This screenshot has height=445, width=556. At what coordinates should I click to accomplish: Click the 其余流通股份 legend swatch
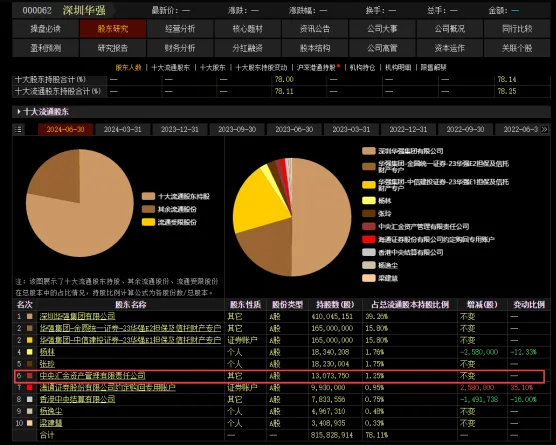[148, 209]
